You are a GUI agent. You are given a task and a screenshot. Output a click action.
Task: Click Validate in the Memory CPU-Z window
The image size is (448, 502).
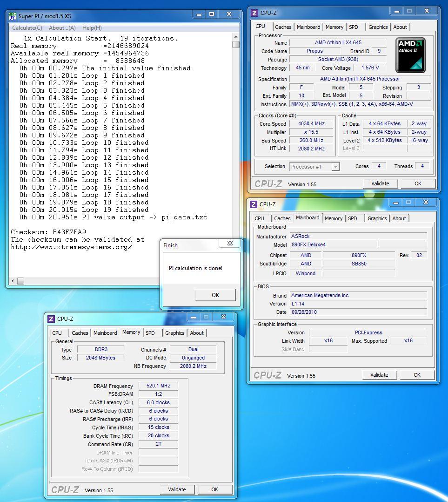[177, 489]
